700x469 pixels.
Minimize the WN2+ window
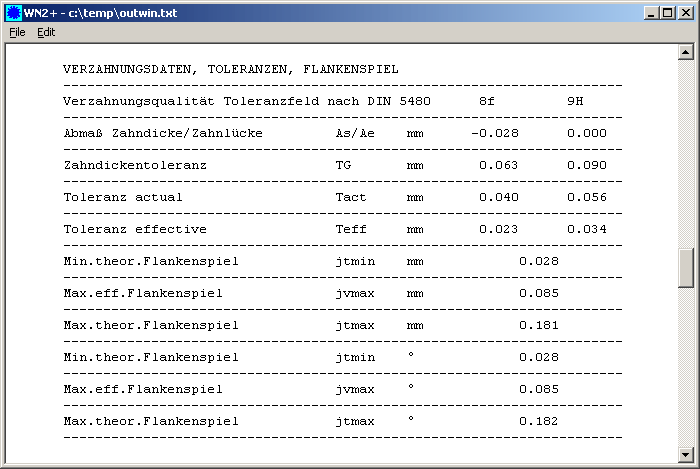pos(651,11)
